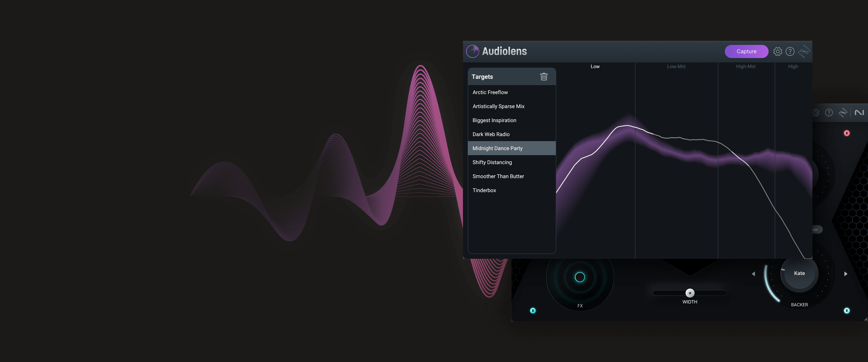Click iZotope logo in background plugin window
Viewport: 868px width, 362px height.
coord(843,113)
